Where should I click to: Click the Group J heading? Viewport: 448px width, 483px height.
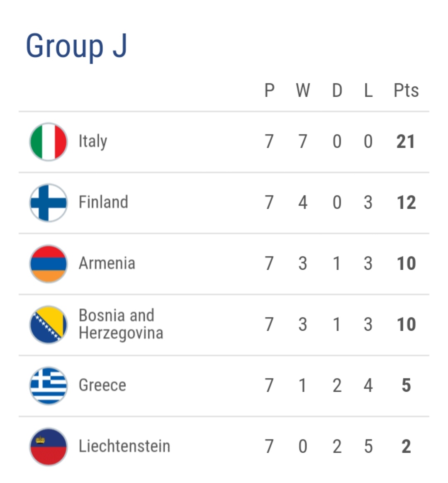[x=76, y=46]
